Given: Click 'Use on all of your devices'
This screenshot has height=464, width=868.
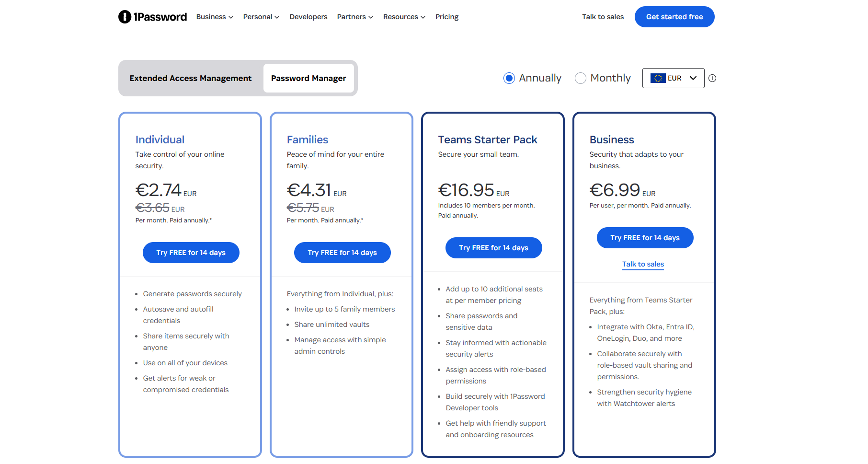Looking at the screenshot, I should point(185,363).
